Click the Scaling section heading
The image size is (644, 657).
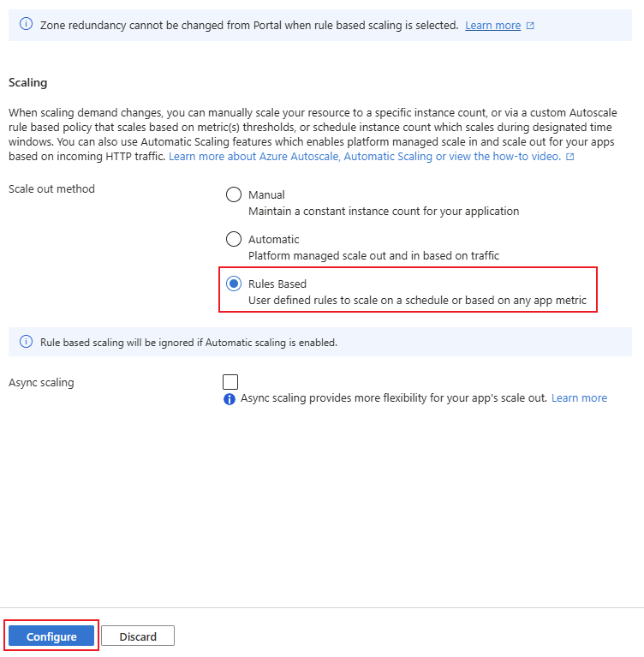tap(27, 83)
